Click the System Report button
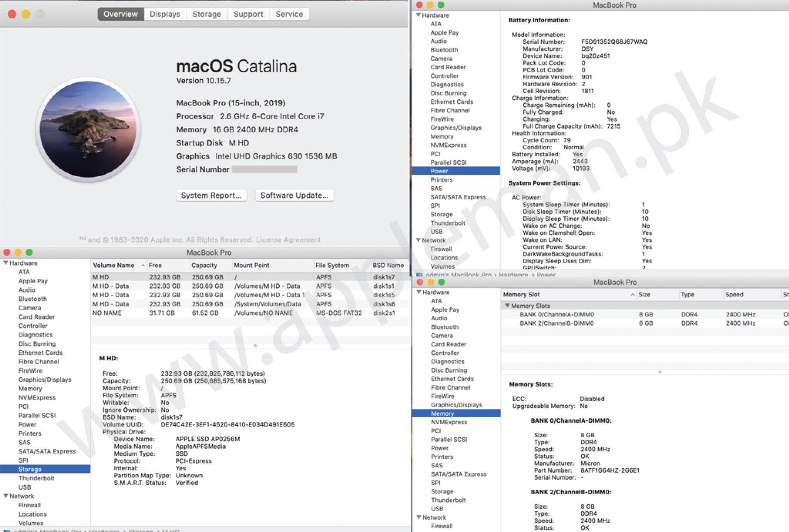The height and width of the screenshot is (532, 789). pyautogui.click(x=211, y=195)
